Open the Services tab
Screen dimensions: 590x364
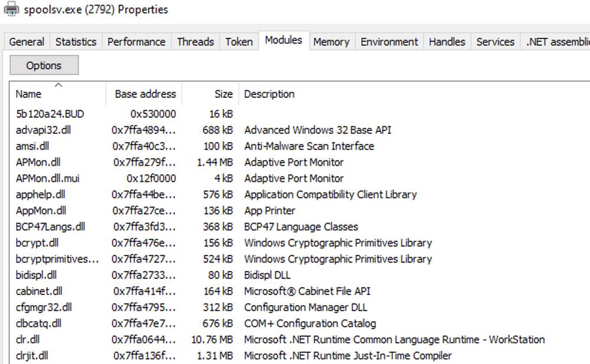495,42
